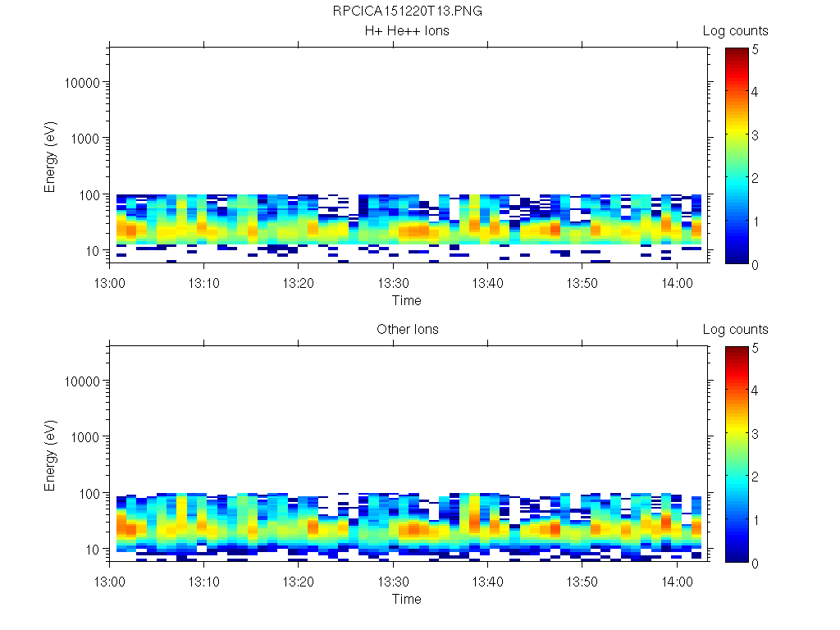Click the 10000 energy tick on Other Ions plot
Screen dimensions: 840x630
[x=82, y=381]
